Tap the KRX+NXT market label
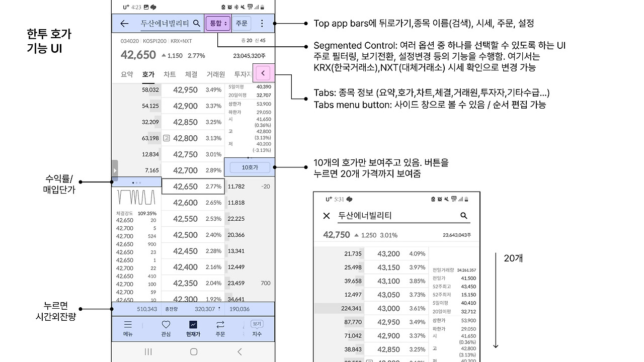644x362 pixels. pos(181,41)
